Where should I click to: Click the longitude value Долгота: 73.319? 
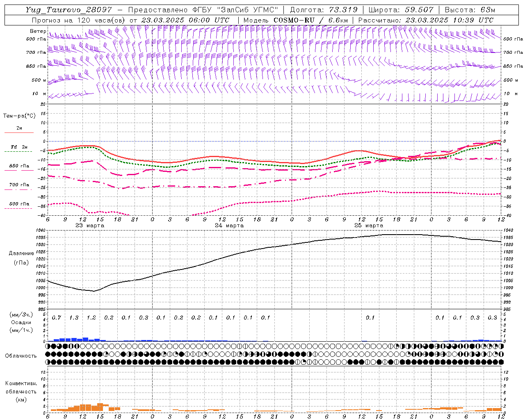(x=324, y=10)
